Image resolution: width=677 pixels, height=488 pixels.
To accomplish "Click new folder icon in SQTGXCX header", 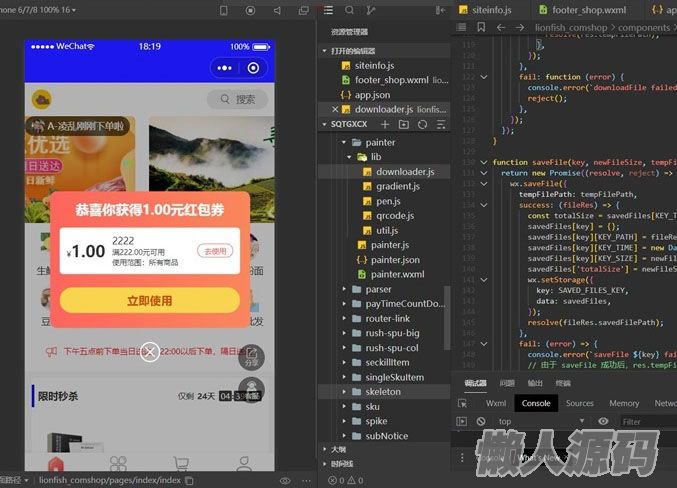I will point(404,124).
